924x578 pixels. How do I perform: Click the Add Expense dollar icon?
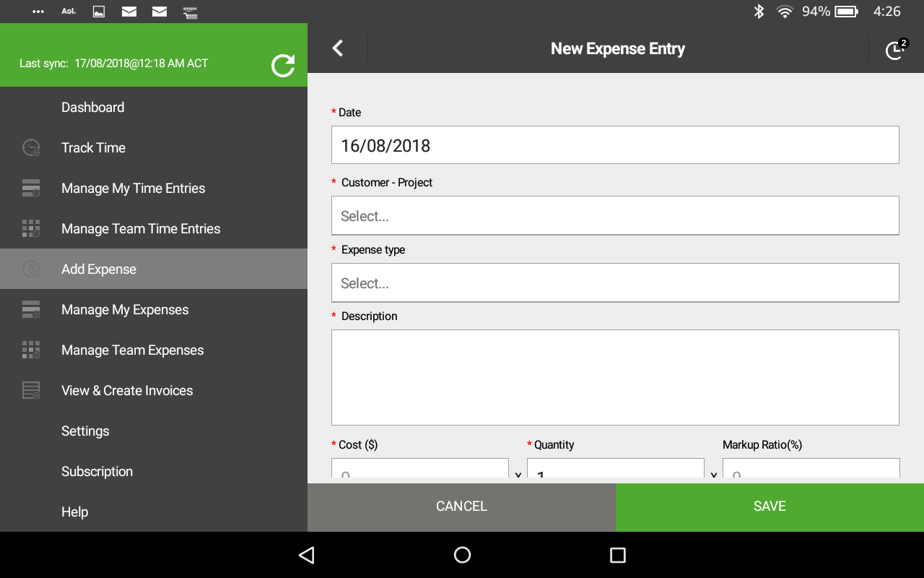pos(31,269)
